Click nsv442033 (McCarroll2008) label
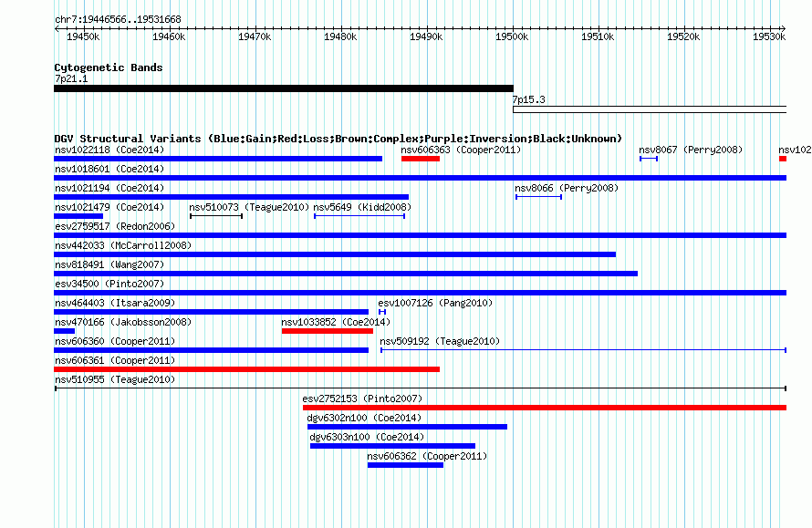 click(x=123, y=246)
